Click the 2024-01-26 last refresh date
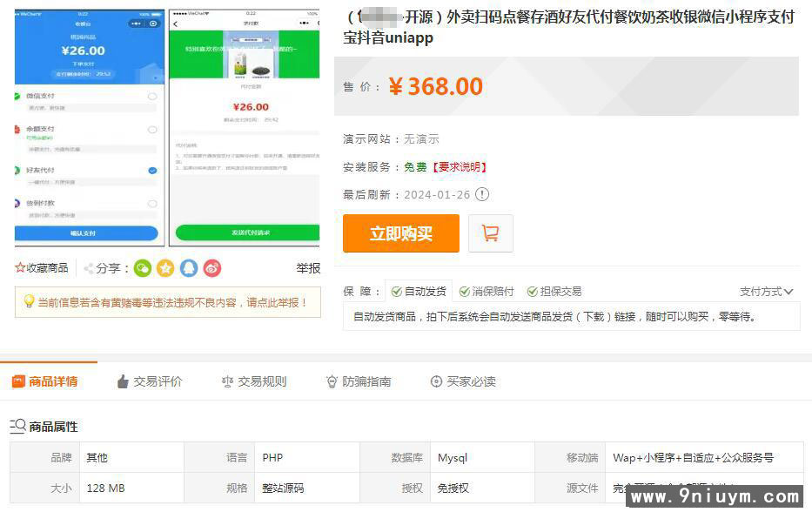 (437, 195)
